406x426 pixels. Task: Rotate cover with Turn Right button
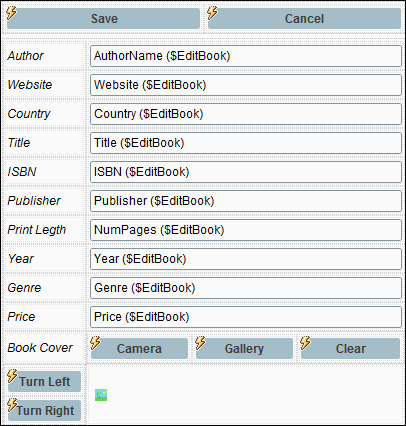coord(44,410)
